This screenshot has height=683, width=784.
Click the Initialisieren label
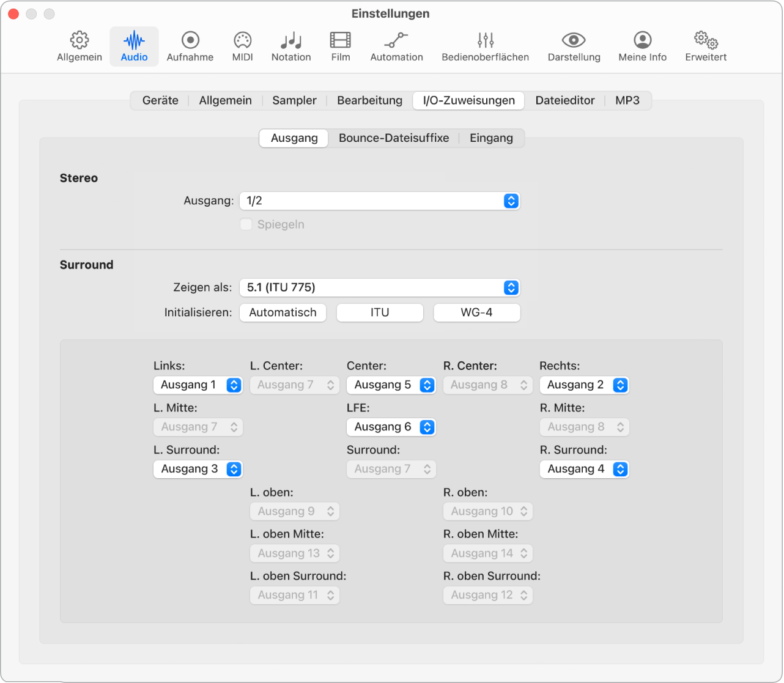point(198,312)
